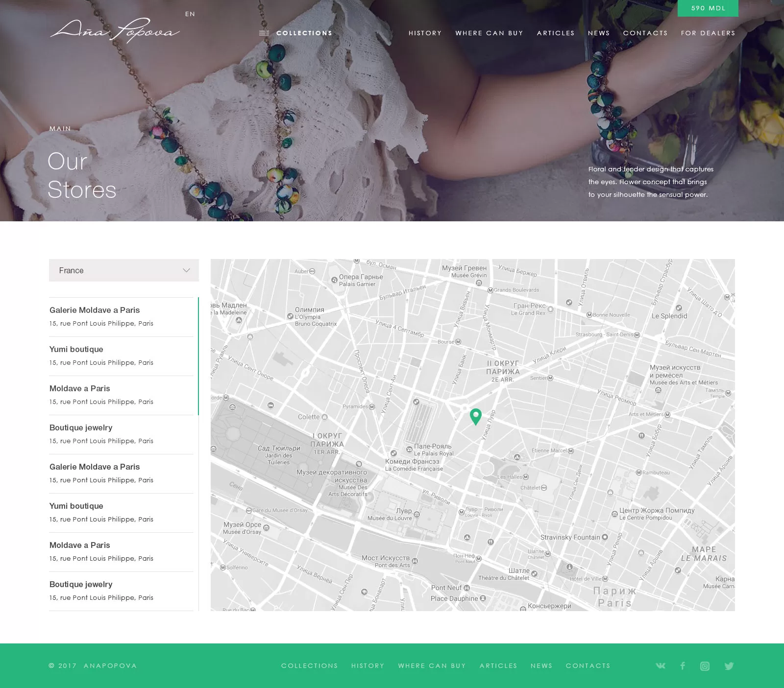This screenshot has height=688, width=784.
Task: Open the VK social icon in footer
Action: tap(661, 665)
